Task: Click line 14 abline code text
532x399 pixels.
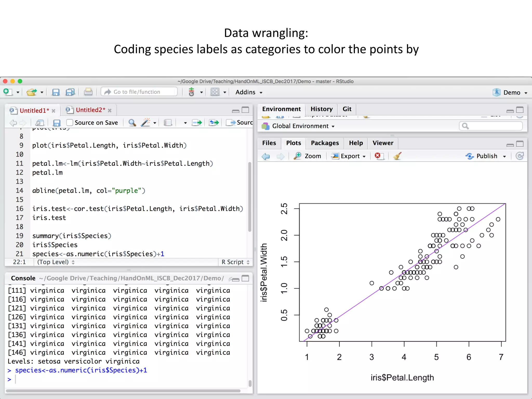Action: pyautogui.click(x=89, y=191)
